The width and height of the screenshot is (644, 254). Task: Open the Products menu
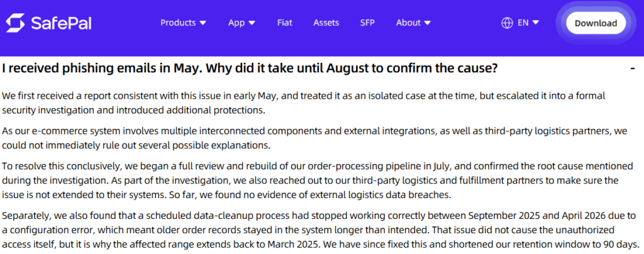[178, 23]
